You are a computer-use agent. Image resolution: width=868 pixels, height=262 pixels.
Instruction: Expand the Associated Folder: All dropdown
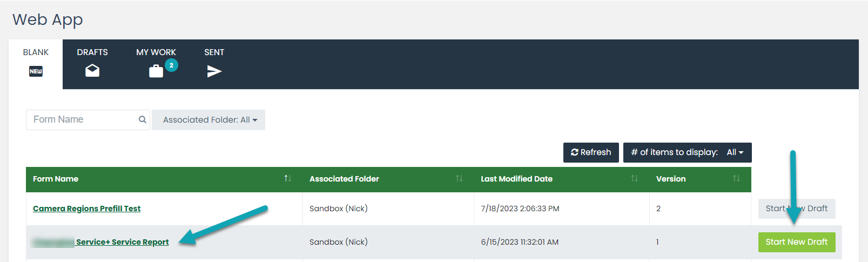[208, 120]
